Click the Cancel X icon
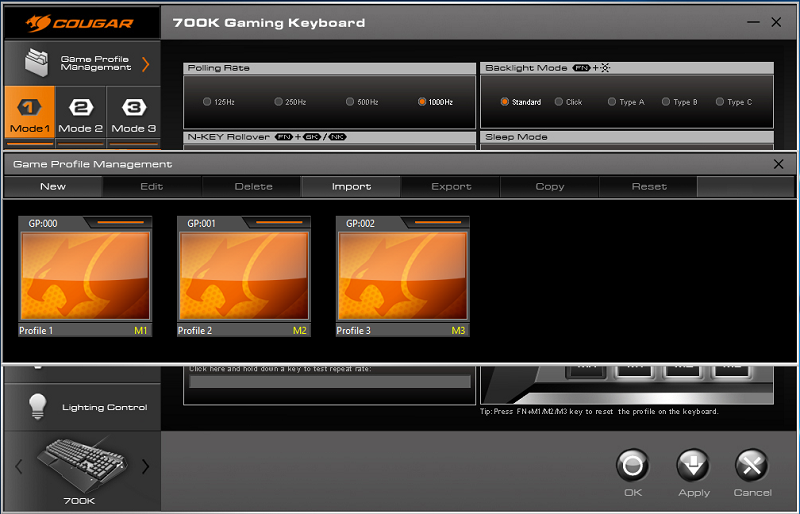This screenshot has width=800, height=514. 752,466
